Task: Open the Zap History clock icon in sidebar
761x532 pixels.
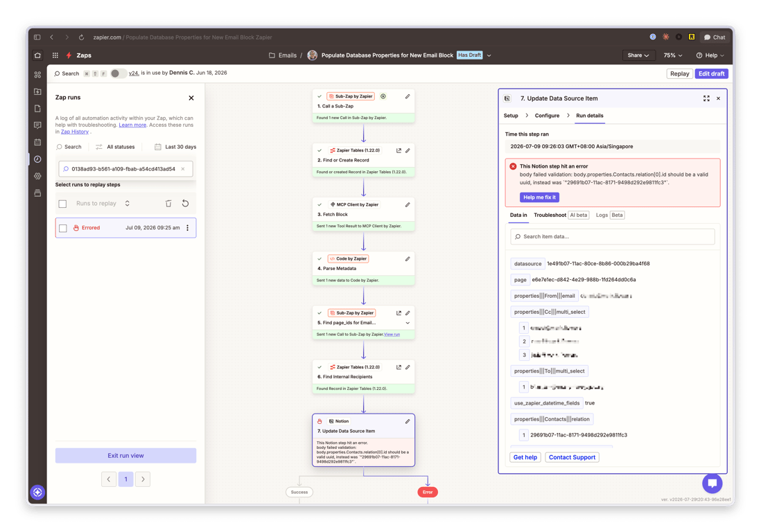Action: click(37, 159)
